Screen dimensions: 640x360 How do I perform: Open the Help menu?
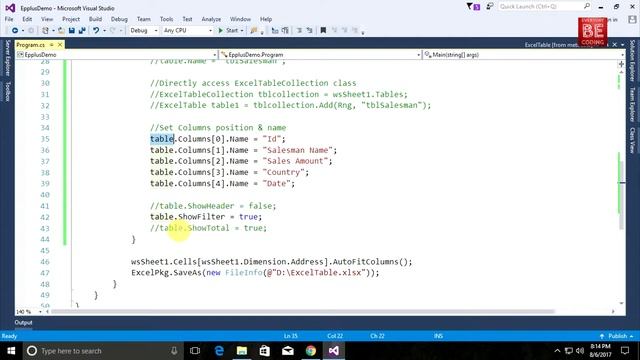tap(266, 19)
